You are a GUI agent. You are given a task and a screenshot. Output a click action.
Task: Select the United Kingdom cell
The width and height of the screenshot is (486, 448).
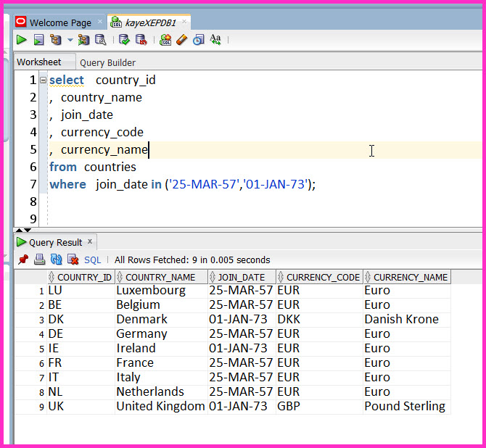[x=160, y=406]
